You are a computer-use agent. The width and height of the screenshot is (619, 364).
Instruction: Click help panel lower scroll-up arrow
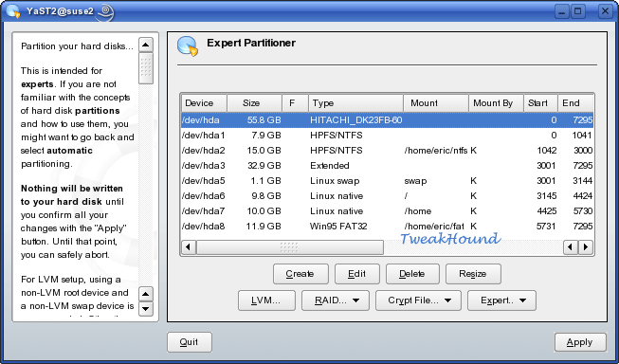click(146, 294)
